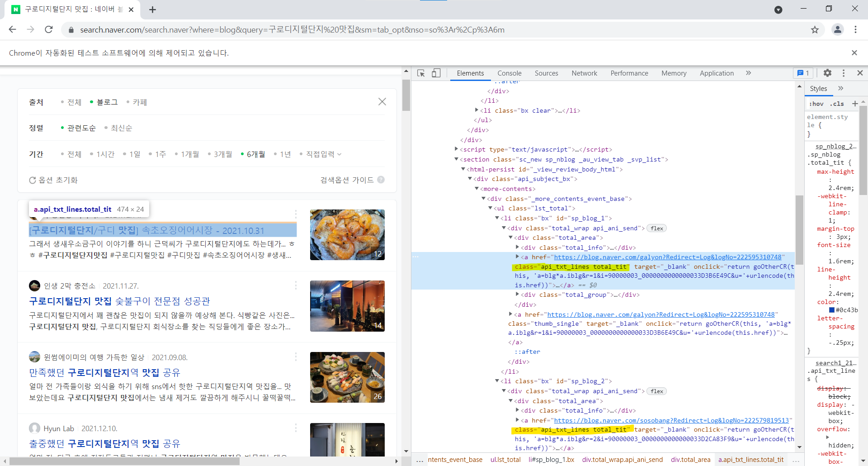Click the Hyun Lab profile avatar
868x466 pixels.
click(34, 428)
